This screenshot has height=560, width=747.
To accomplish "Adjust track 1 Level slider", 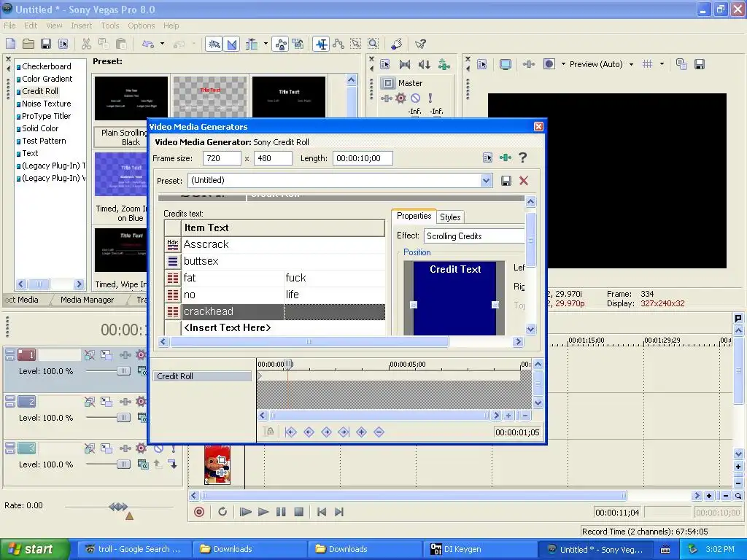I will click(123, 371).
